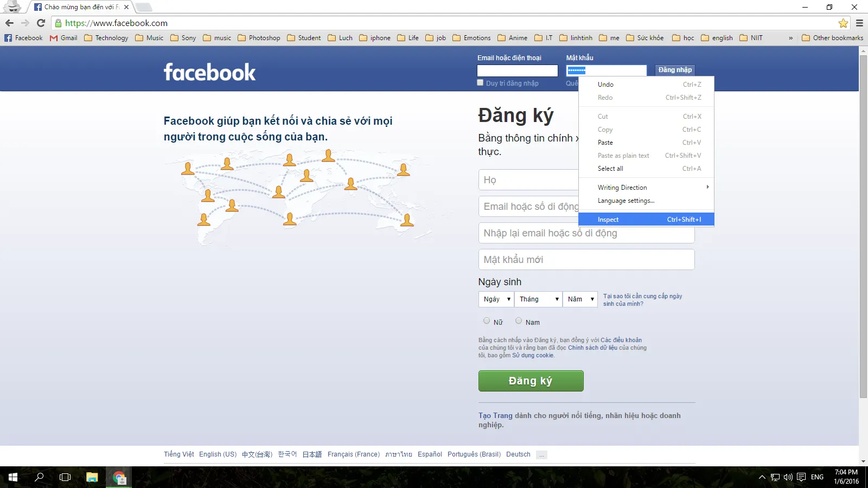This screenshot has height=488, width=868.
Task: Focus the Mật khẩu mới field
Action: [x=586, y=260]
